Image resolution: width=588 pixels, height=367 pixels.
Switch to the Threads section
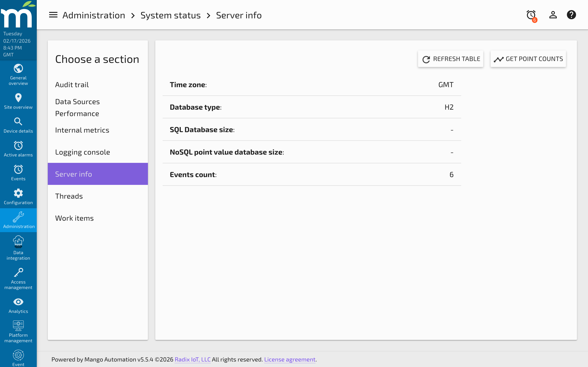point(69,196)
